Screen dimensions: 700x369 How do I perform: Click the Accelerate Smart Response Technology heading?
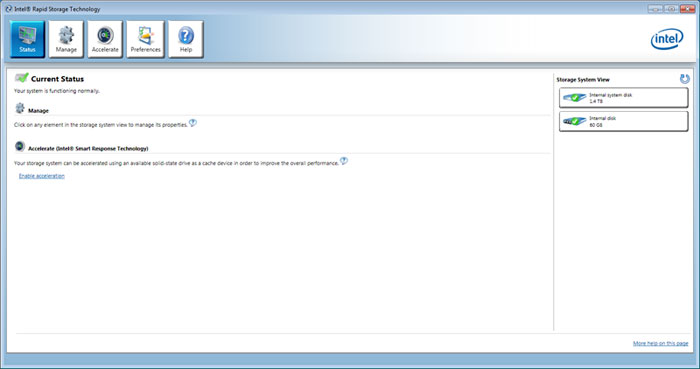(x=88, y=149)
